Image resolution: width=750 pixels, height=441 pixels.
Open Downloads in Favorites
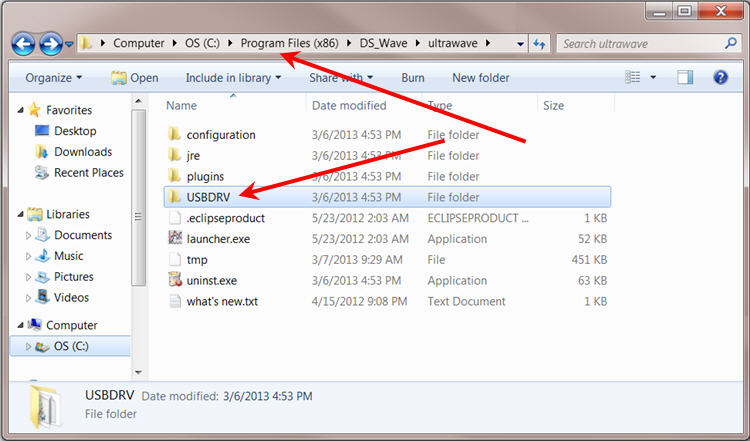[x=83, y=152]
